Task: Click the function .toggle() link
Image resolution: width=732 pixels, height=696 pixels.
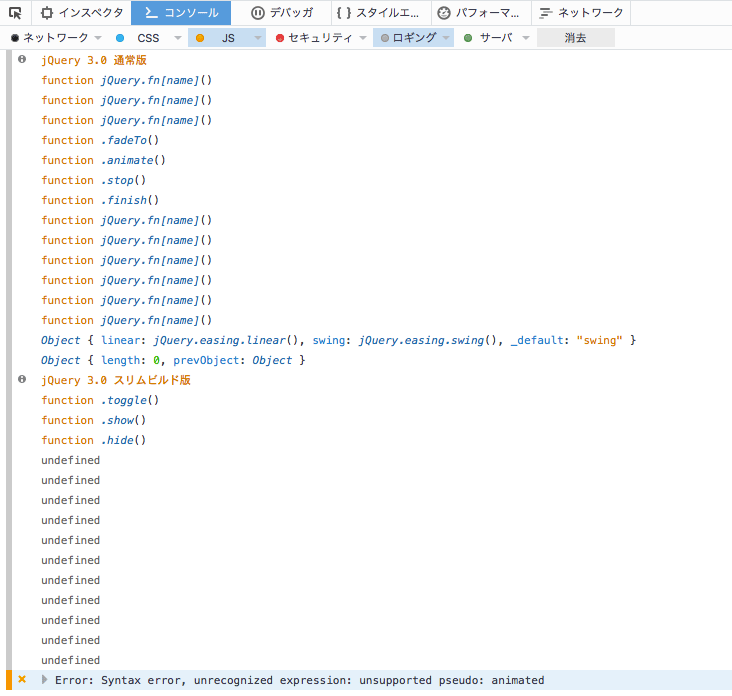Action: pyautogui.click(x=100, y=400)
